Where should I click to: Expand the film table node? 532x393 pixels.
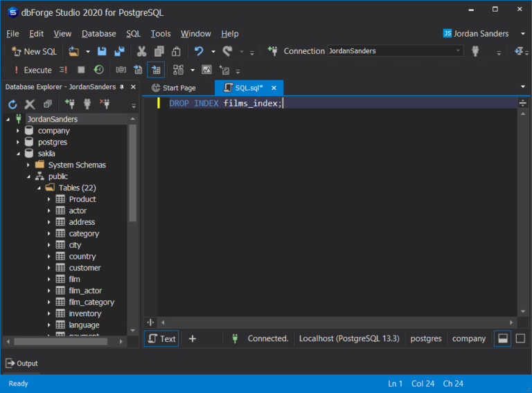(49, 280)
